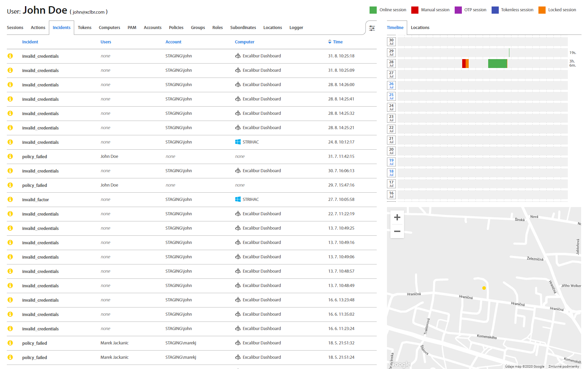
Task: Click the 28 Jul calendar date icon
Action: coord(391,64)
